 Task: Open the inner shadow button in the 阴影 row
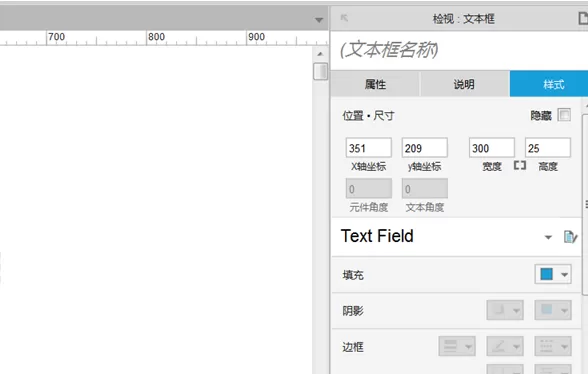pos(553,310)
